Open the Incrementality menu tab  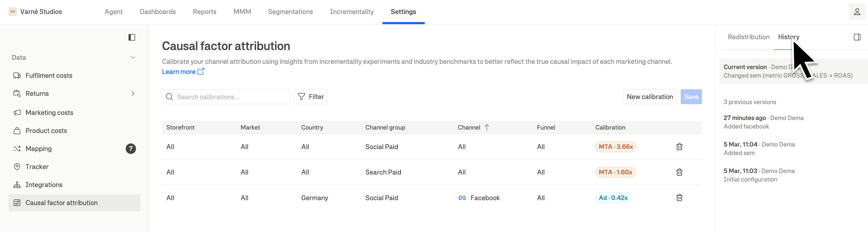coord(351,12)
